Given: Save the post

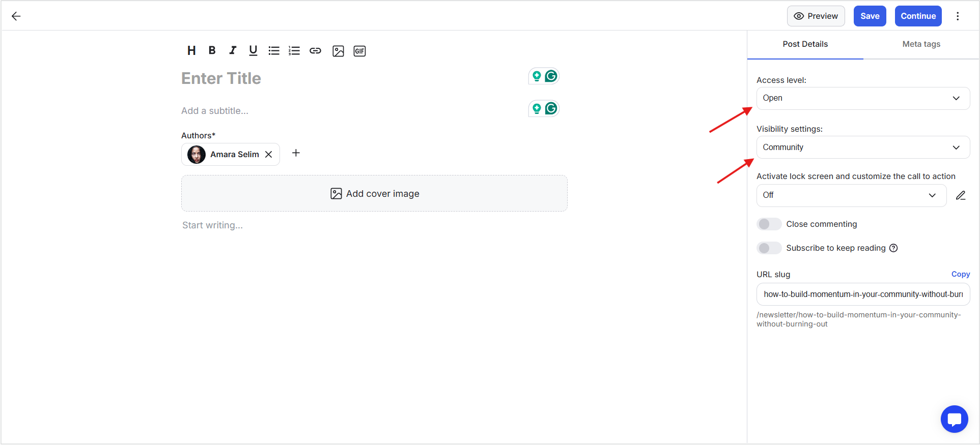Looking at the screenshot, I should [870, 16].
